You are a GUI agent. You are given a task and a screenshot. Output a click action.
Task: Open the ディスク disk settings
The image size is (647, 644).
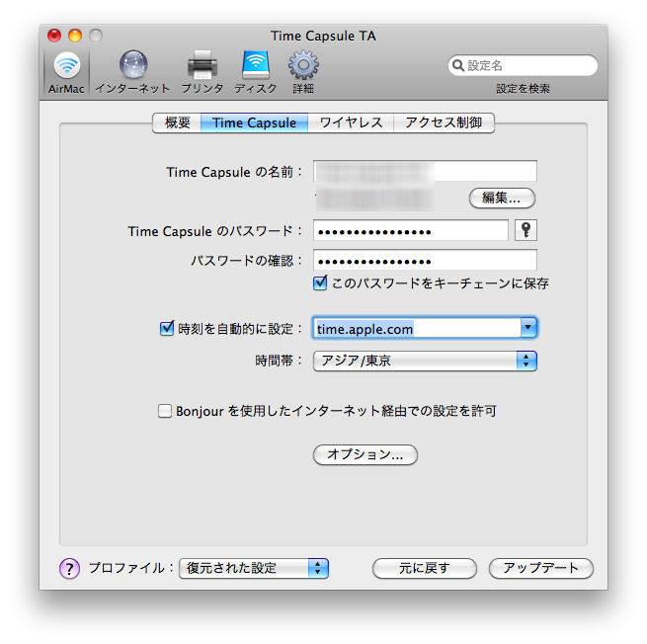click(x=256, y=72)
